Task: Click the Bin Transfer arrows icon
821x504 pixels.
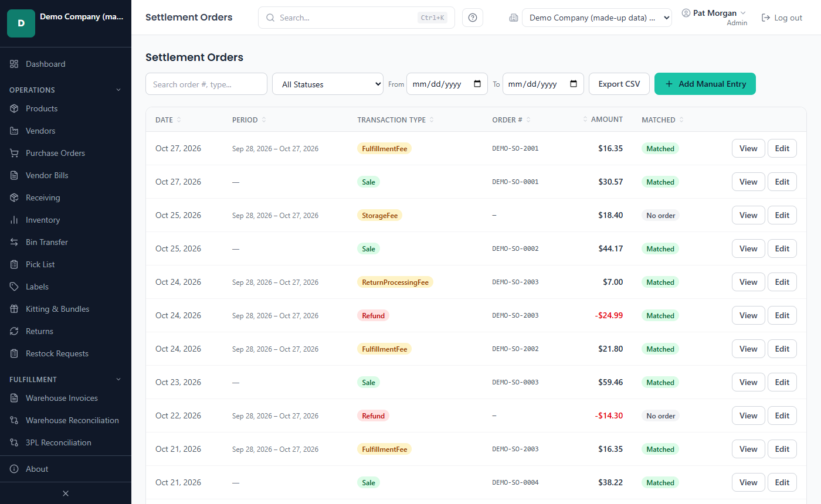Action: point(14,242)
